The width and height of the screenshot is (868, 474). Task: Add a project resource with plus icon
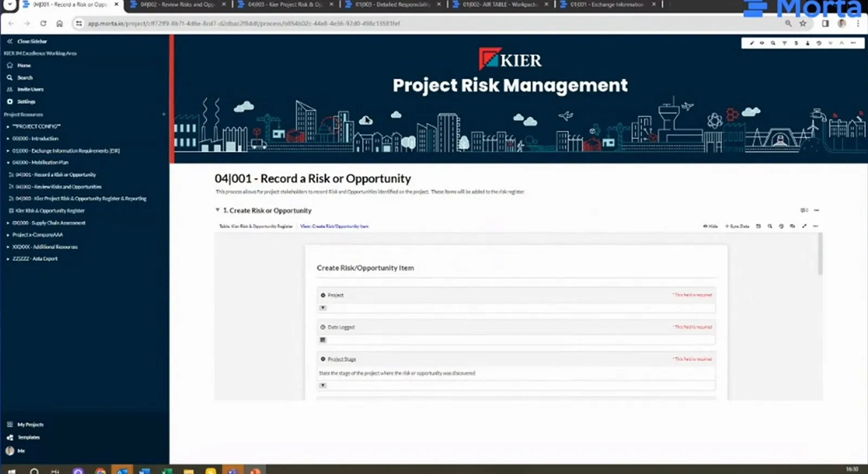pyautogui.click(x=163, y=114)
